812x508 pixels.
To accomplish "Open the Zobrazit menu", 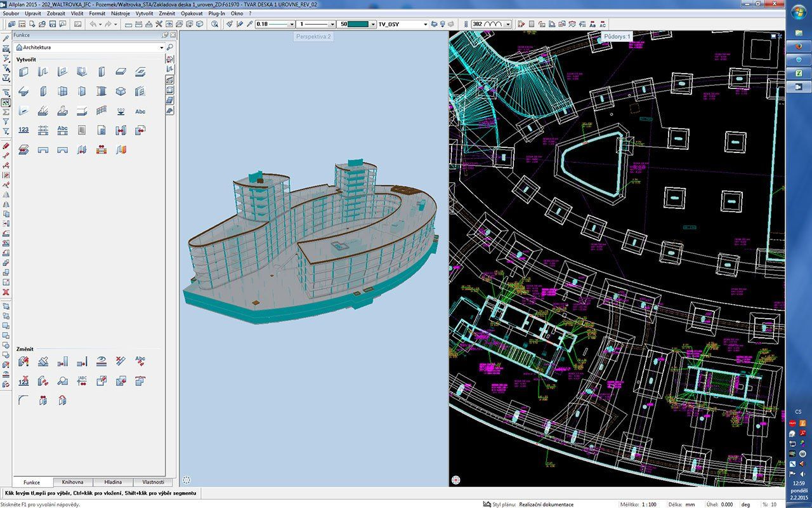I will point(56,13).
